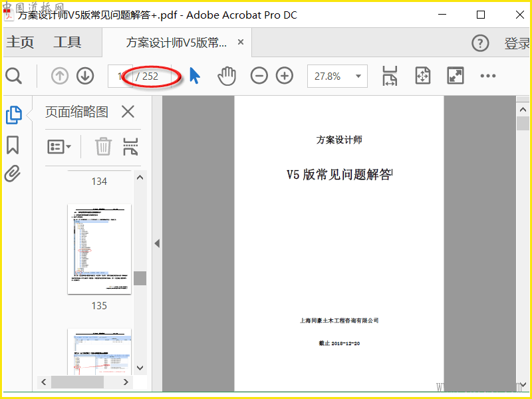Close the 页面缩略图 panel
The width and height of the screenshot is (532, 399).
[128, 112]
